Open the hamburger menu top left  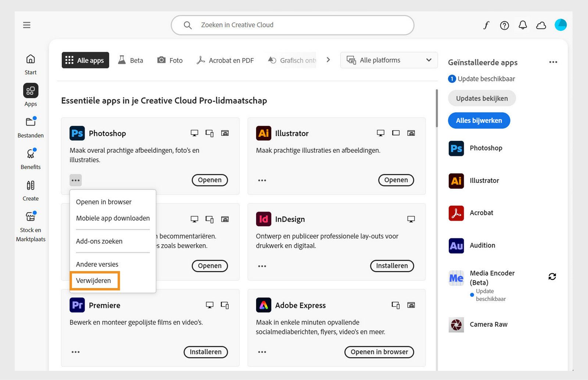point(26,25)
